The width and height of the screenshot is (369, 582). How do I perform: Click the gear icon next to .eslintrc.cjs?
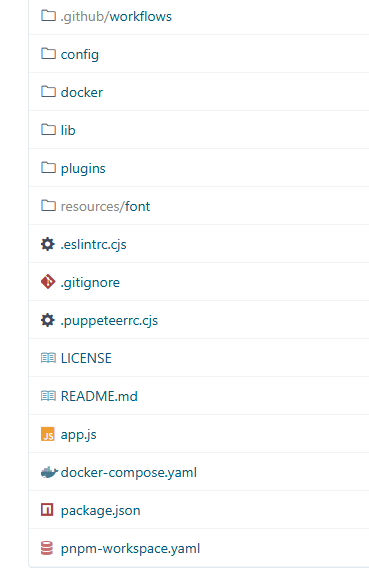[48, 244]
